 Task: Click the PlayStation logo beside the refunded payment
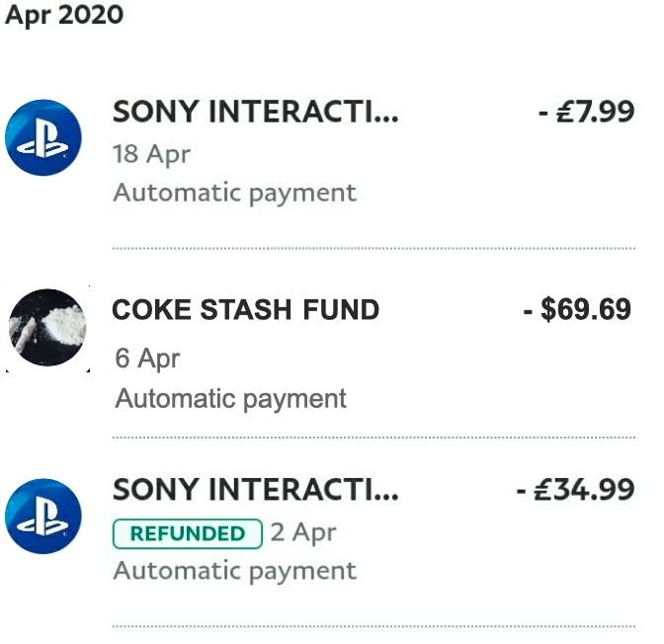pyautogui.click(x=43, y=519)
